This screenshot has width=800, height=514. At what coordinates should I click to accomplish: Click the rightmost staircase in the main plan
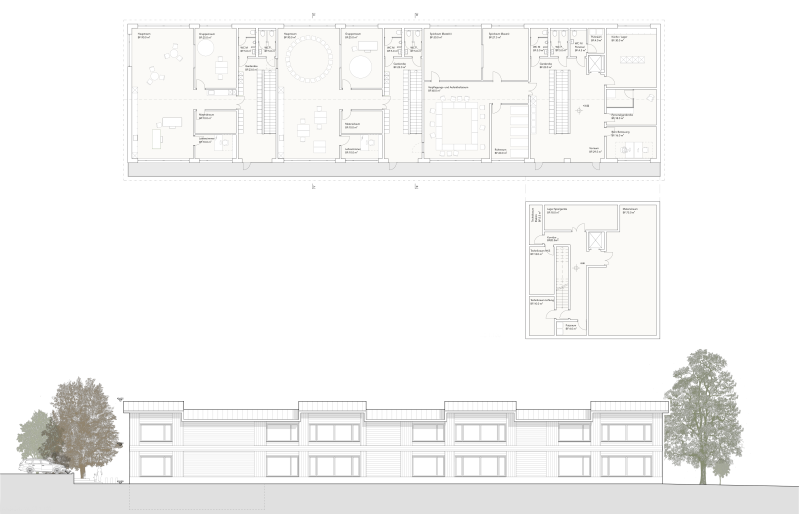click(x=559, y=100)
